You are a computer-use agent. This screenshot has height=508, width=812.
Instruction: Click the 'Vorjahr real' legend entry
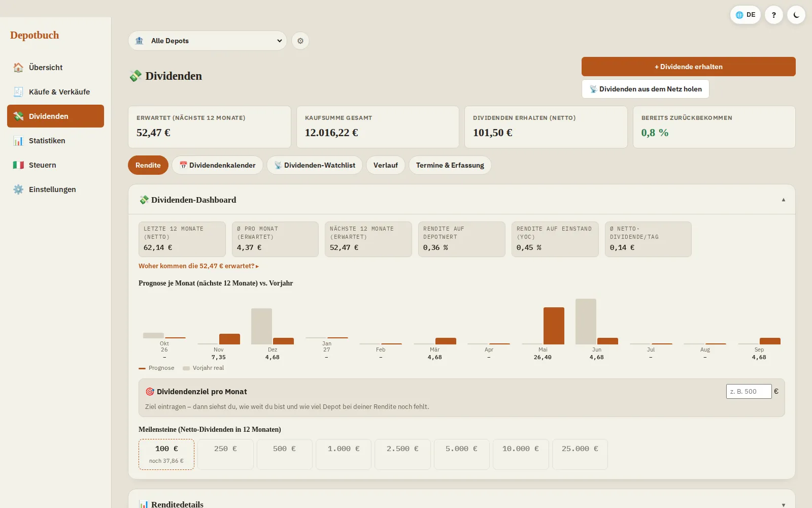203,368
